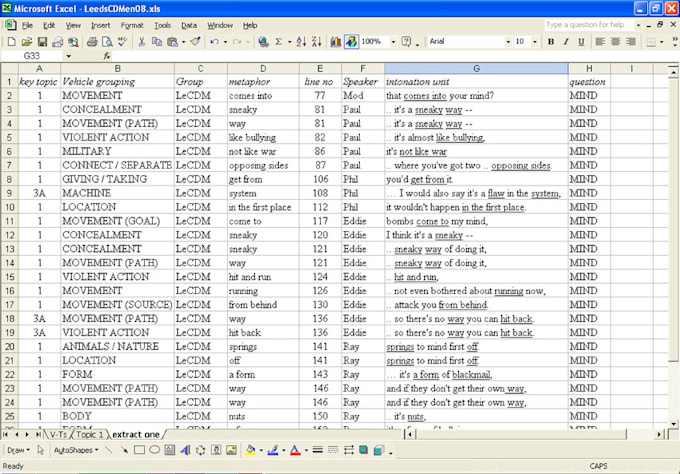This screenshot has height=474, width=680.
Task: Open the Draw menu dropdown
Action: coord(18,450)
